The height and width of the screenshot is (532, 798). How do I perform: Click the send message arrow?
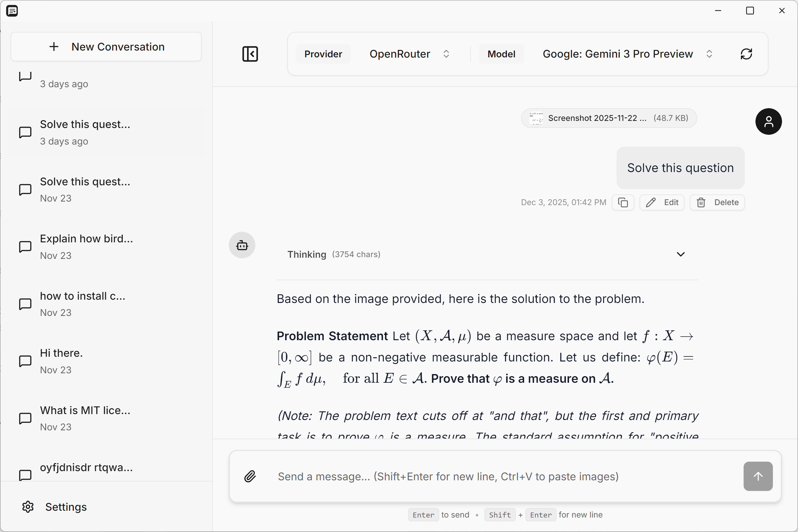pyautogui.click(x=758, y=476)
